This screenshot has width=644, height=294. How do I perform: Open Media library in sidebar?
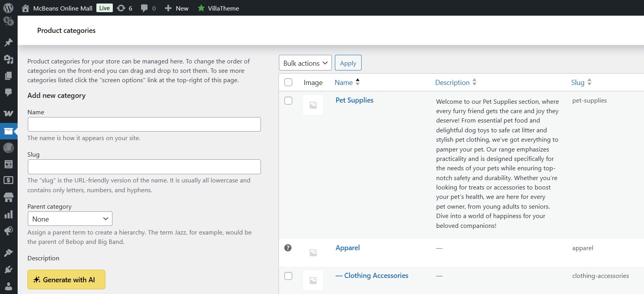tap(8, 59)
